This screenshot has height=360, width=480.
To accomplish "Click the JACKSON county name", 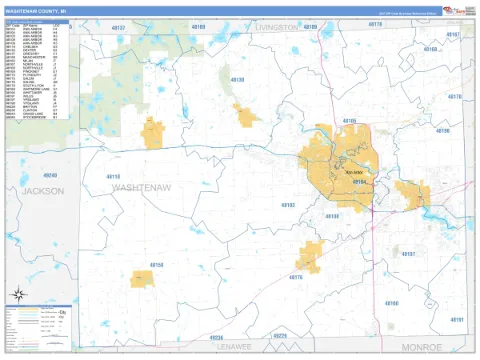I will (x=43, y=191).
